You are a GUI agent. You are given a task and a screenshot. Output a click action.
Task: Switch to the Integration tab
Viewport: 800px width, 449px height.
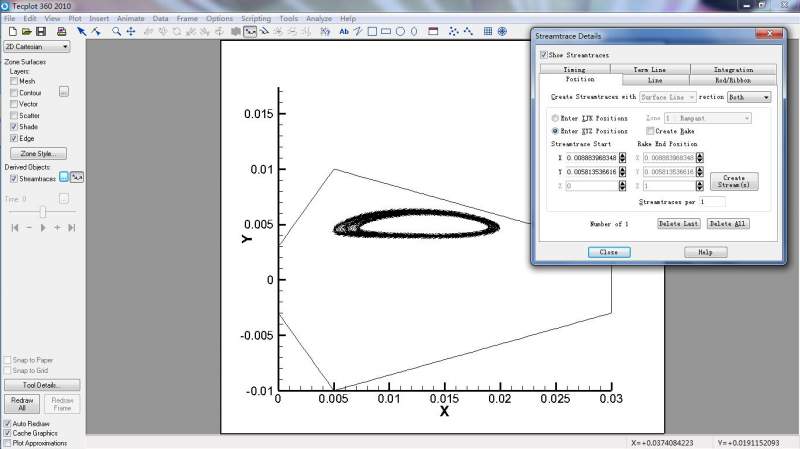733,69
